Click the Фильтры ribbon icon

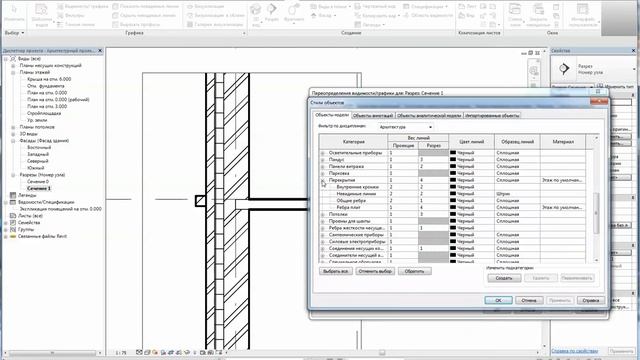pos(60,16)
